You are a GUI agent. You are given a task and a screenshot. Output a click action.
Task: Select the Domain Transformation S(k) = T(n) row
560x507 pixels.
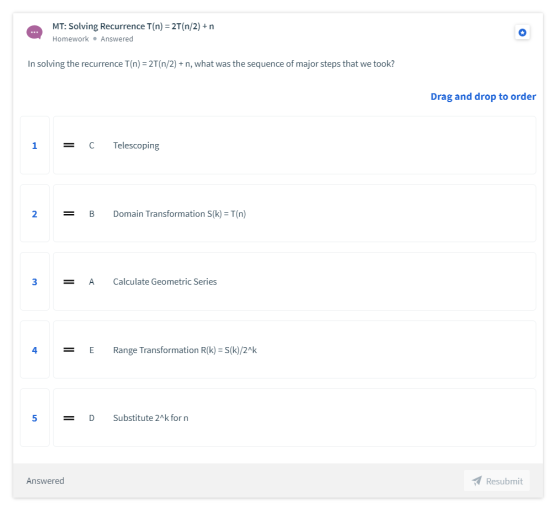295,214
